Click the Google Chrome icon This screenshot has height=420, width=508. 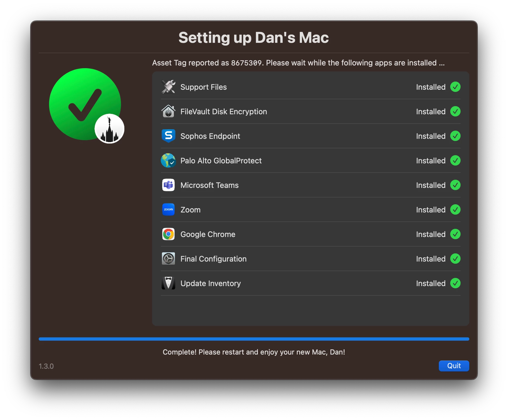(x=168, y=234)
